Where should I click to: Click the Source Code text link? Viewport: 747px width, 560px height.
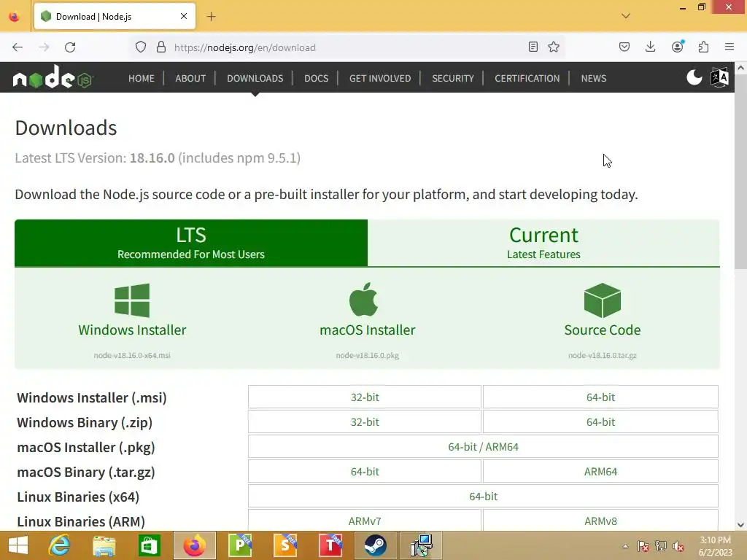pos(602,330)
